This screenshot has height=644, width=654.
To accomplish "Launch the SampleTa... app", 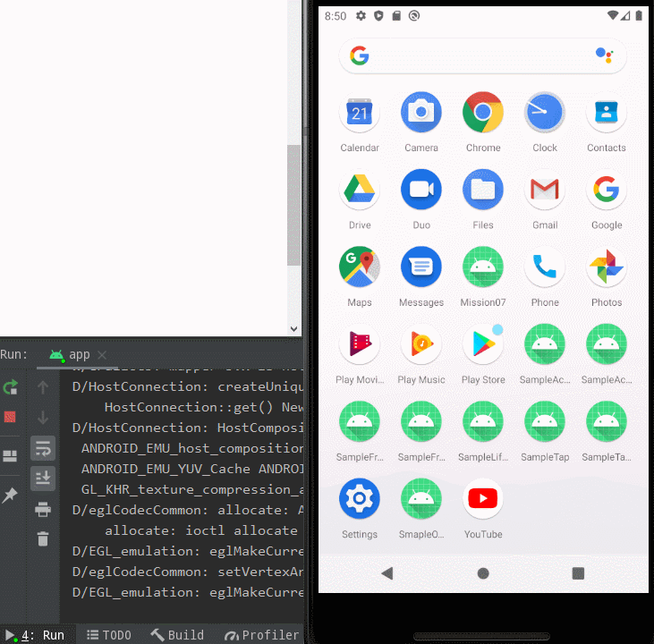I will click(x=606, y=421).
